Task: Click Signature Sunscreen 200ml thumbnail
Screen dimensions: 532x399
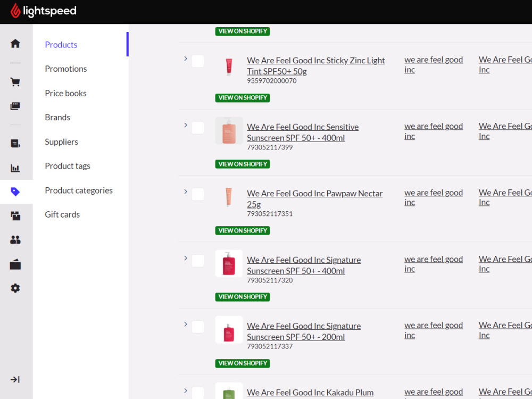Action: click(x=229, y=329)
